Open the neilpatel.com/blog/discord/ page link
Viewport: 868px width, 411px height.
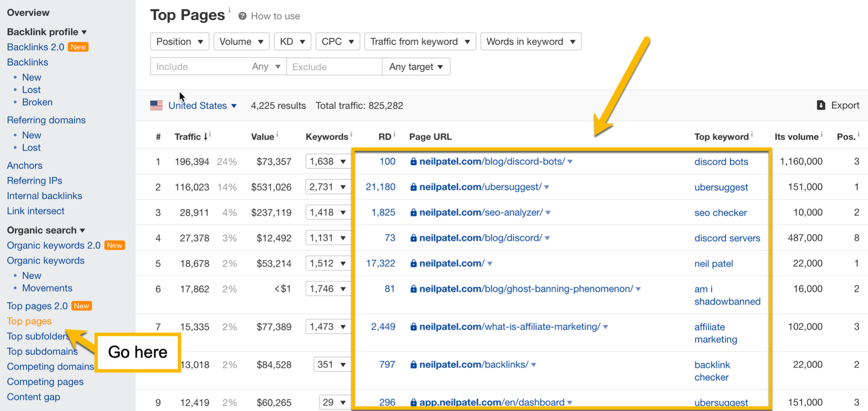481,238
